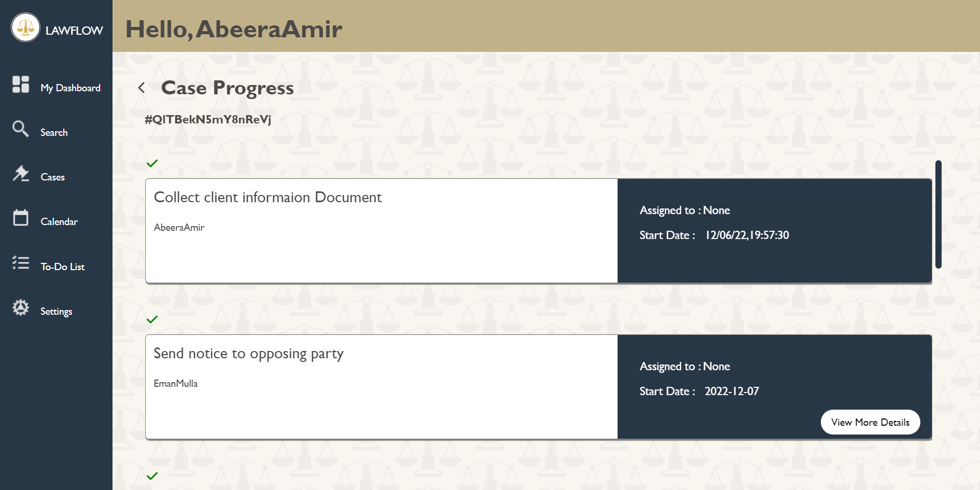This screenshot has height=490, width=980.
Task: Expand the Send notice to opposing party card
Action: tap(381, 387)
